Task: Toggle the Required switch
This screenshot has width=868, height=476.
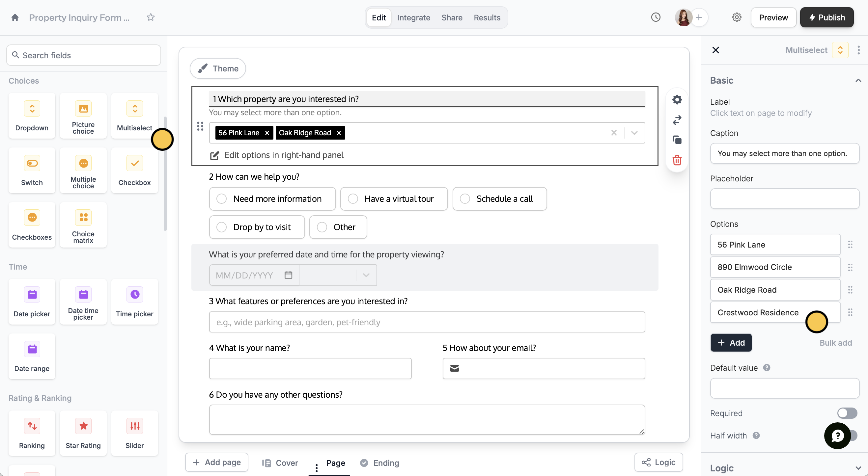Action: 847,413
